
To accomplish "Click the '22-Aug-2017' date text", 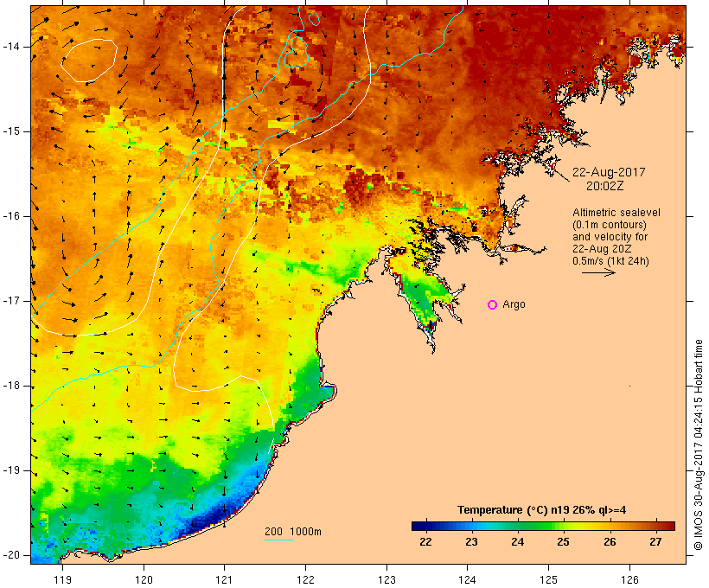I will [609, 172].
